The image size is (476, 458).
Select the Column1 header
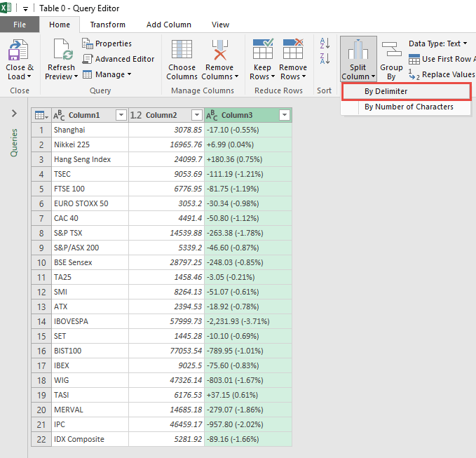pyautogui.click(x=90, y=115)
